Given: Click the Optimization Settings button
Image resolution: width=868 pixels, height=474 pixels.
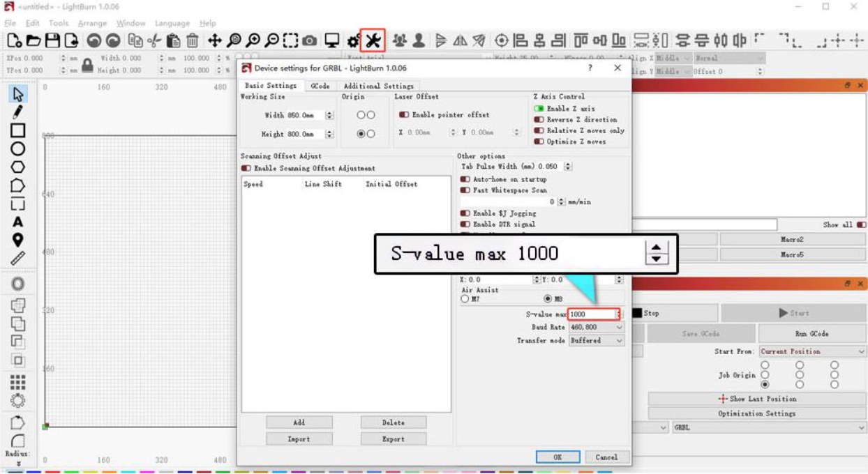Looking at the screenshot, I should tap(757, 413).
